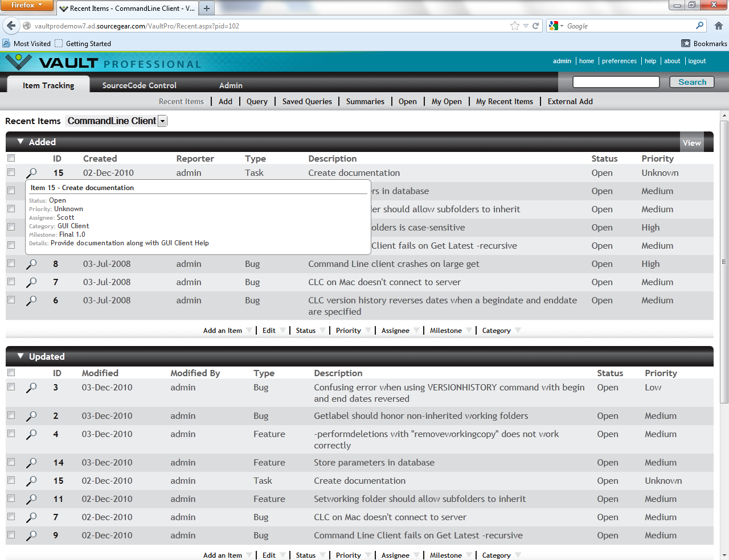This screenshot has height=560, width=729.
Task: Click the browser back arrow button
Action: pyautogui.click(x=11, y=26)
